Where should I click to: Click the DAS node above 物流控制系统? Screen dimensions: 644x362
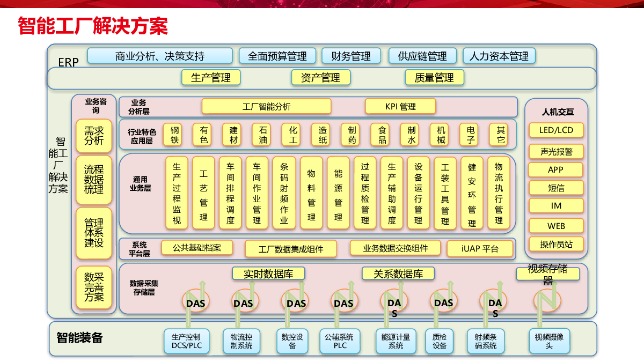[243, 303]
